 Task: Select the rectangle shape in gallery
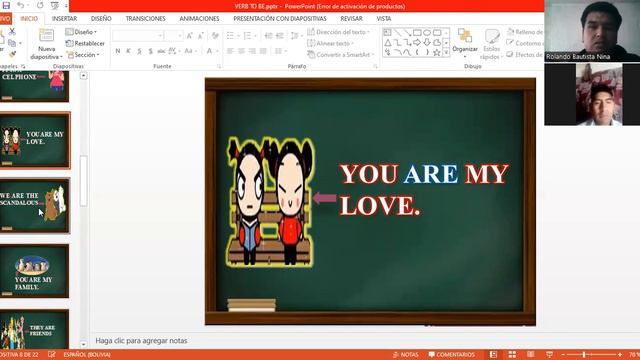417,33
